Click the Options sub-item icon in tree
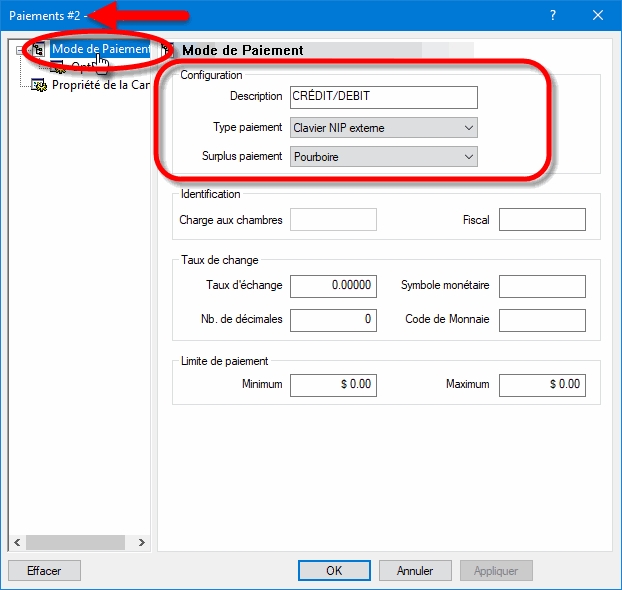 coord(58,67)
